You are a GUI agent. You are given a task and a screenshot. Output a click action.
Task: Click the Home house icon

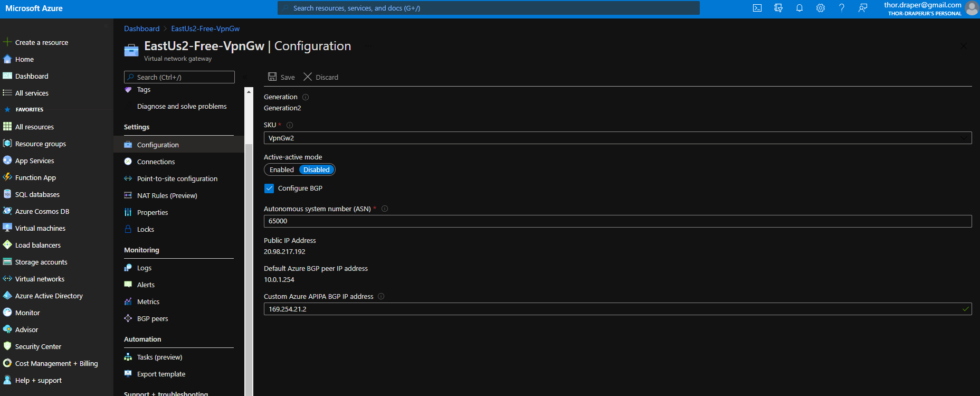7,59
